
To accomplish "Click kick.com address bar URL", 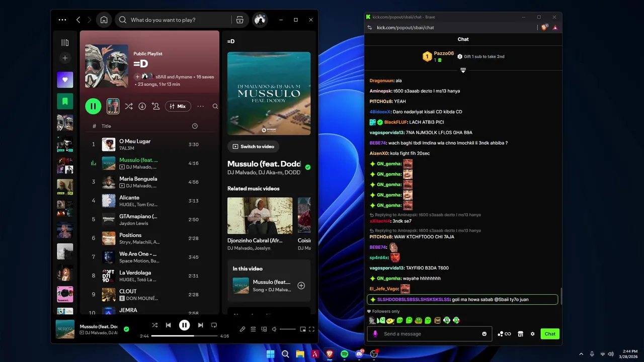I will click(x=405, y=28).
